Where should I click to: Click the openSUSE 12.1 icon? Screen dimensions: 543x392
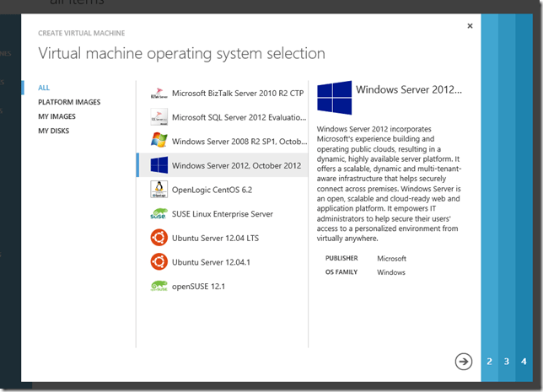[x=158, y=287]
